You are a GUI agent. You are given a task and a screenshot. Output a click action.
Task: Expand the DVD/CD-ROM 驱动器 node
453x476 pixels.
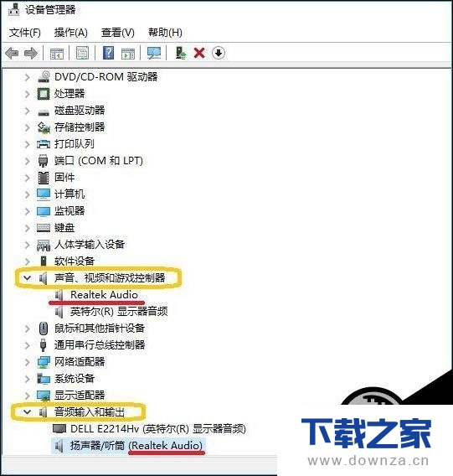[x=27, y=77]
